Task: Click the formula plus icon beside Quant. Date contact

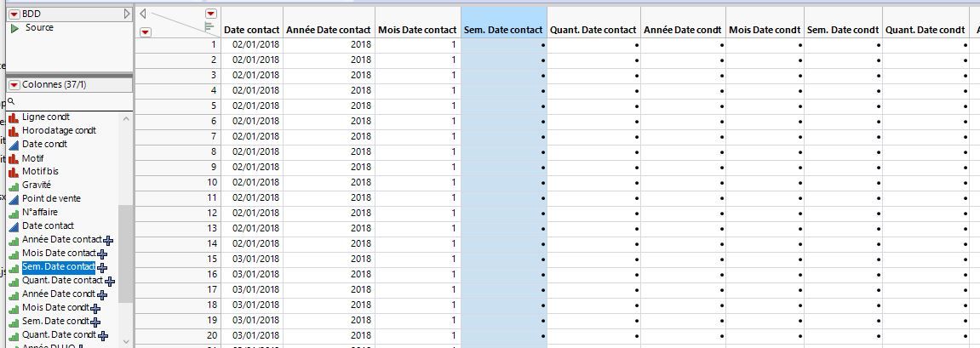Action: tap(109, 281)
